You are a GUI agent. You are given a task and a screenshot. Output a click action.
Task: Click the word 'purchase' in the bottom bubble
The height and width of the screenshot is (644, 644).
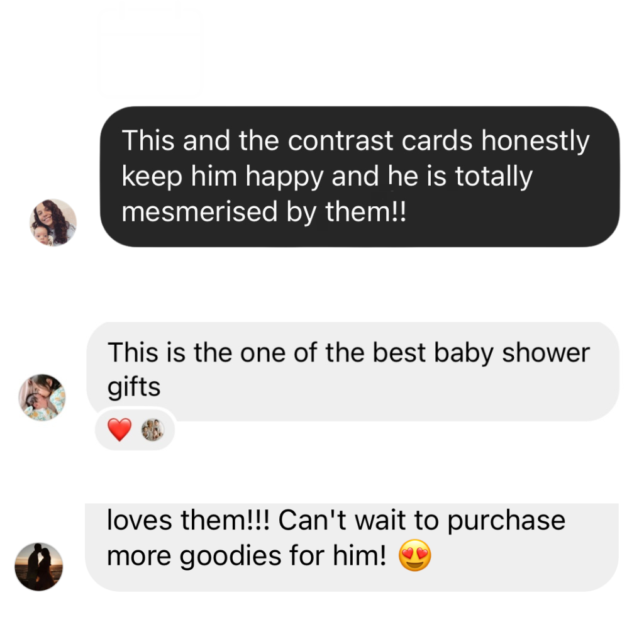[506, 521]
